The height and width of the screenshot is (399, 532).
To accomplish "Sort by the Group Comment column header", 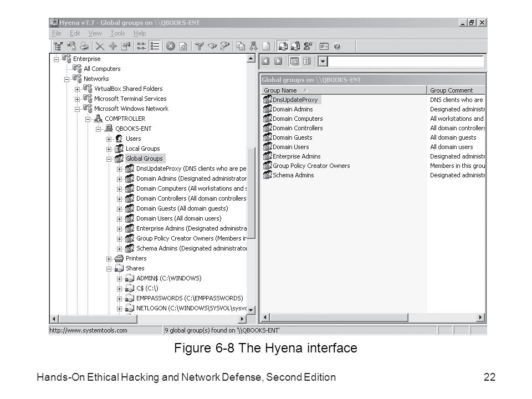I will pyautogui.click(x=456, y=90).
